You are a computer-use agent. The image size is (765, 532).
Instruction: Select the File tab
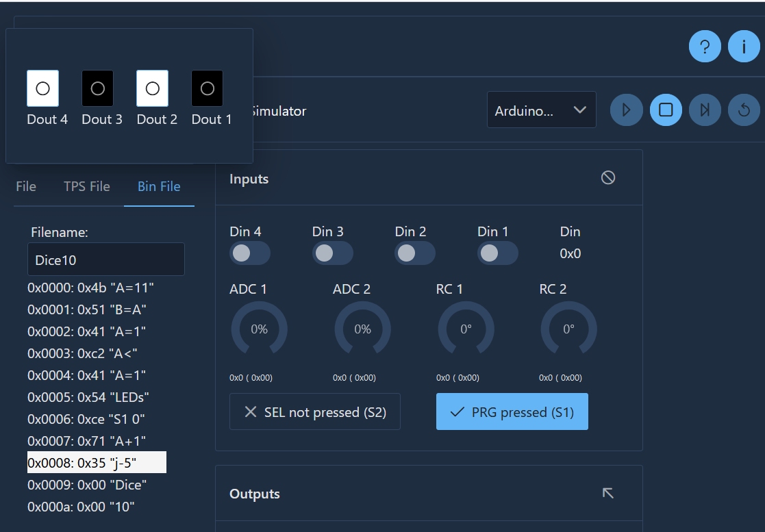26,186
